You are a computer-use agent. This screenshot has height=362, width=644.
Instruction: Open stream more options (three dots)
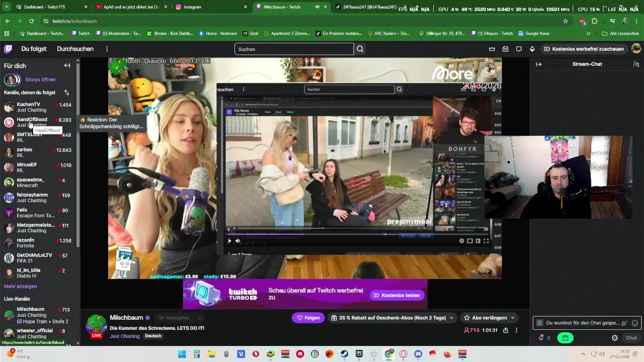click(x=516, y=330)
